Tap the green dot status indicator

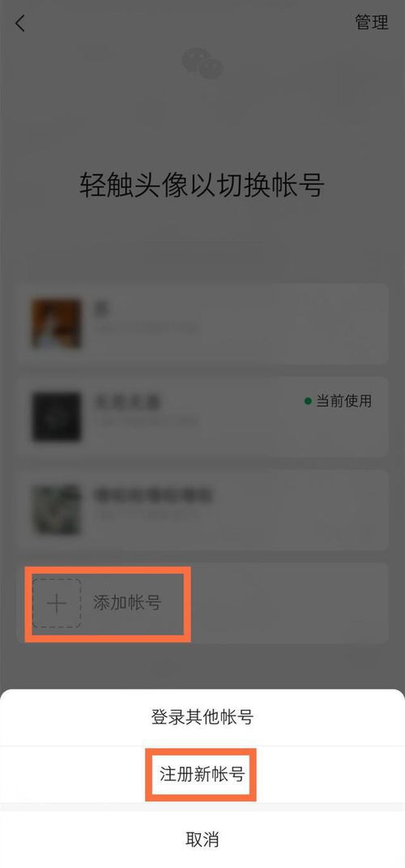308,401
